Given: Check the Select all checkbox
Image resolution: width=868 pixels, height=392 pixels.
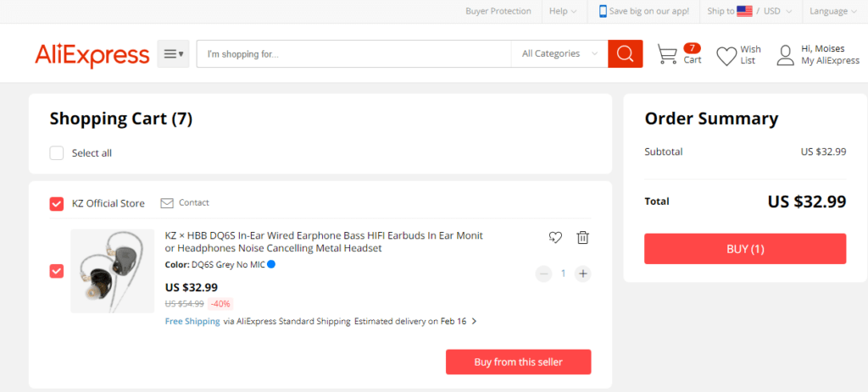Looking at the screenshot, I should tap(57, 153).
